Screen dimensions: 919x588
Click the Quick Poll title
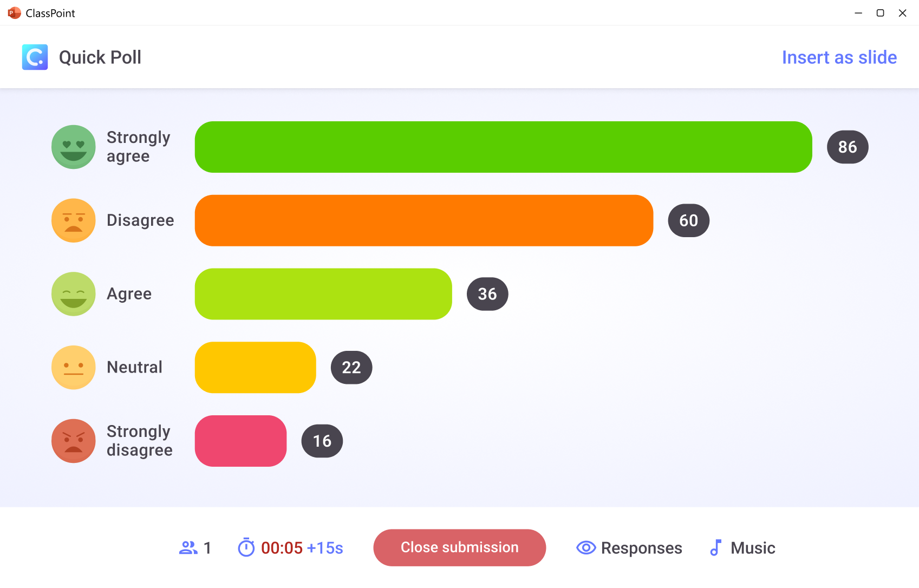100,57
